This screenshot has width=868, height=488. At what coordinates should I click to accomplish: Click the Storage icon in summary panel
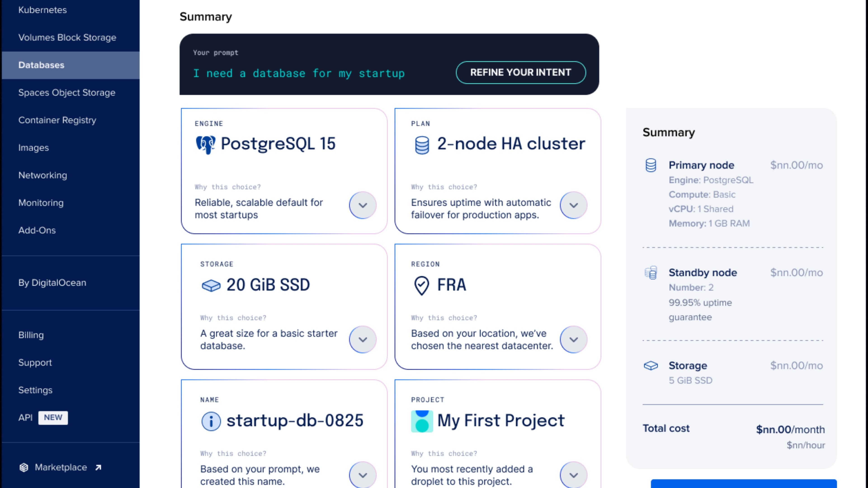[651, 366]
